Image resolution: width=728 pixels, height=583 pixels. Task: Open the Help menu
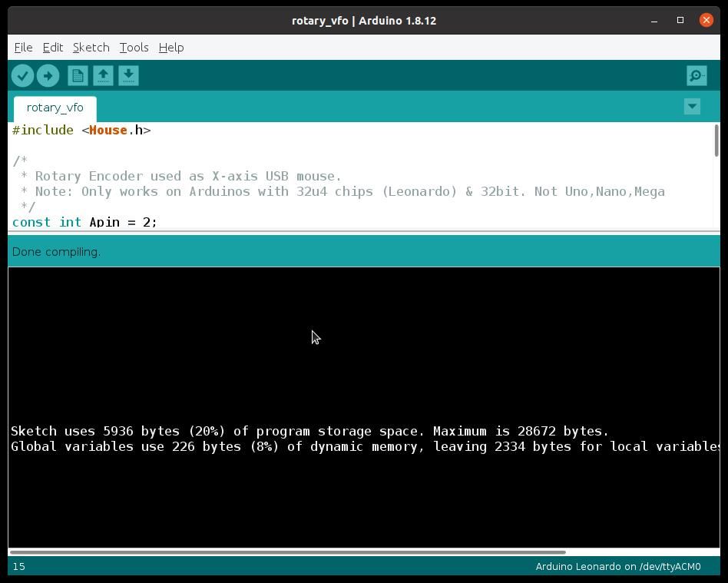click(171, 48)
